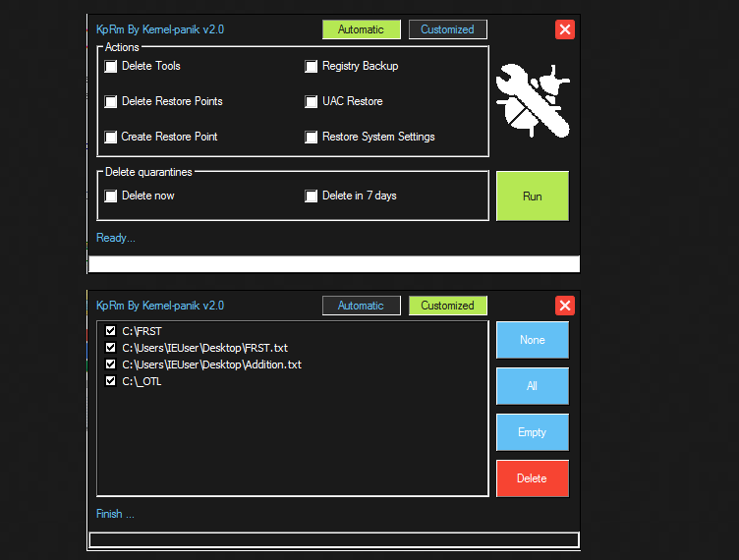Switch to Customized tab in upper window
739x560 pixels.
447,29
